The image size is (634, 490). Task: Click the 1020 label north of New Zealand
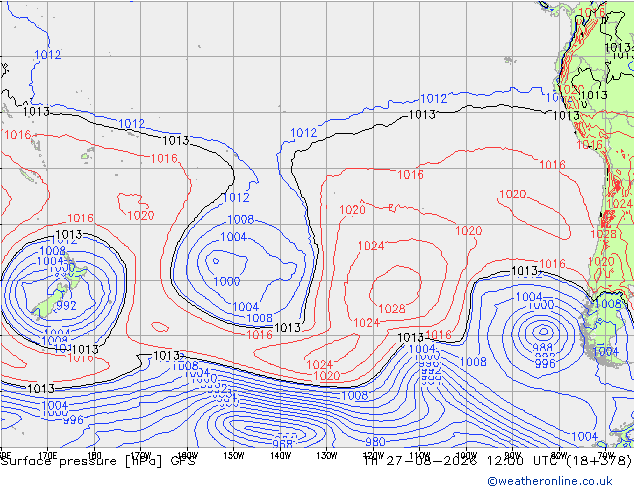[141, 215]
